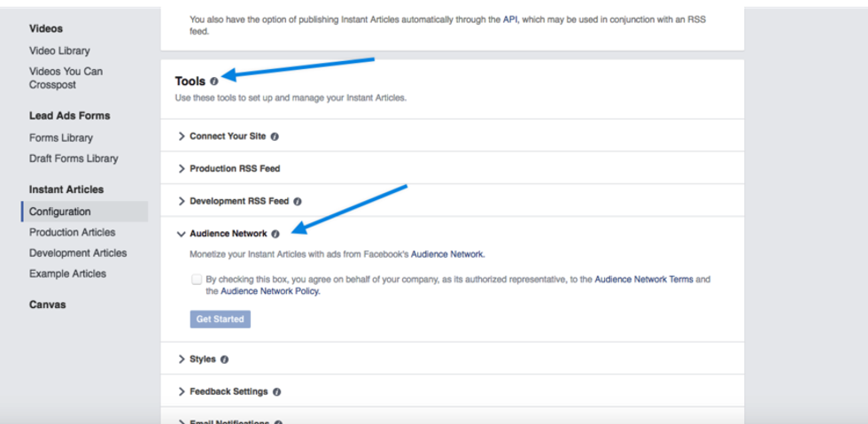Click info icon beside Audience Network
This screenshot has width=868, height=424.
[275, 235]
